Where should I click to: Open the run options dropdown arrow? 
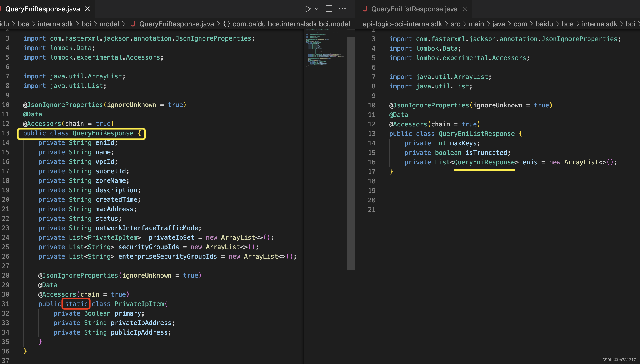click(317, 9)
